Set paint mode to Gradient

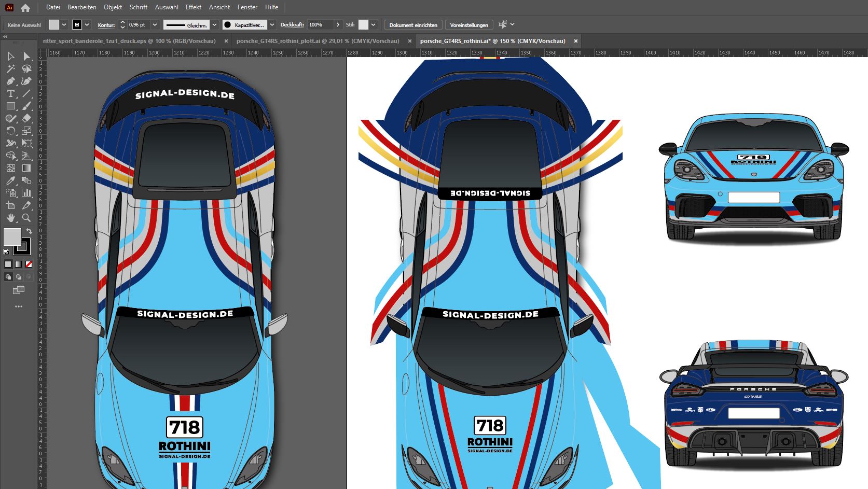19,264
